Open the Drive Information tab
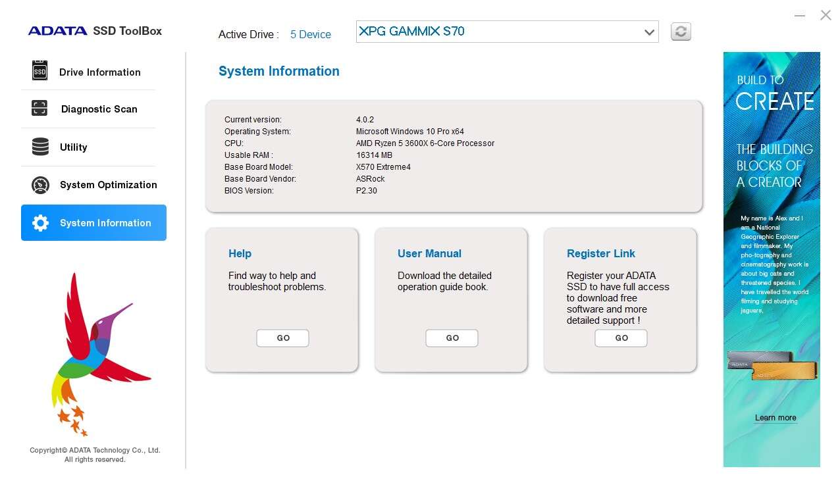The width and height of the screenshot is (840, 504). (99, 72)
